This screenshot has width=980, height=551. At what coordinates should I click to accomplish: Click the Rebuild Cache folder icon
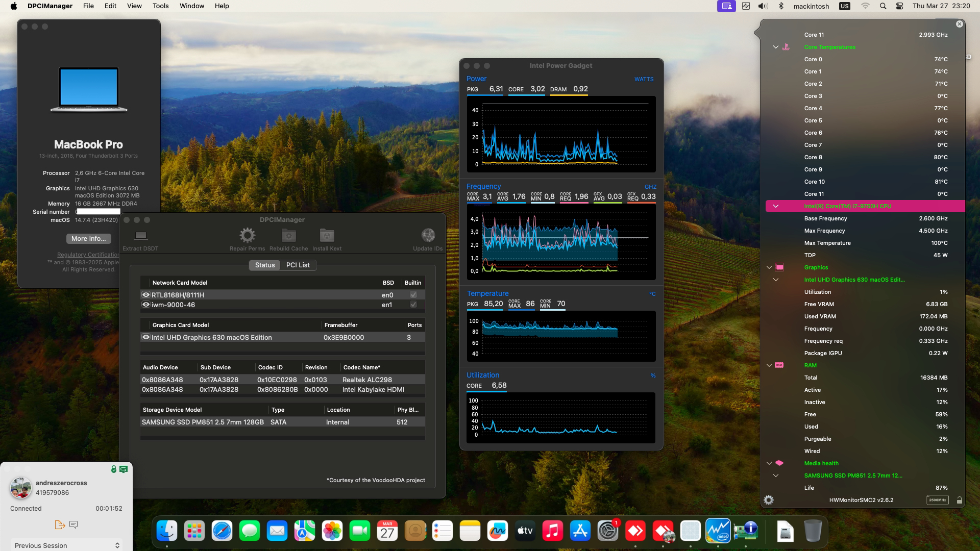coord(288,235)
